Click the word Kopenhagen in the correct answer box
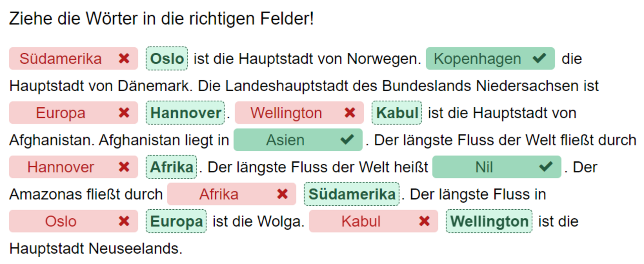The width and height of the screenshot is (644, 264). click(477, 59)
